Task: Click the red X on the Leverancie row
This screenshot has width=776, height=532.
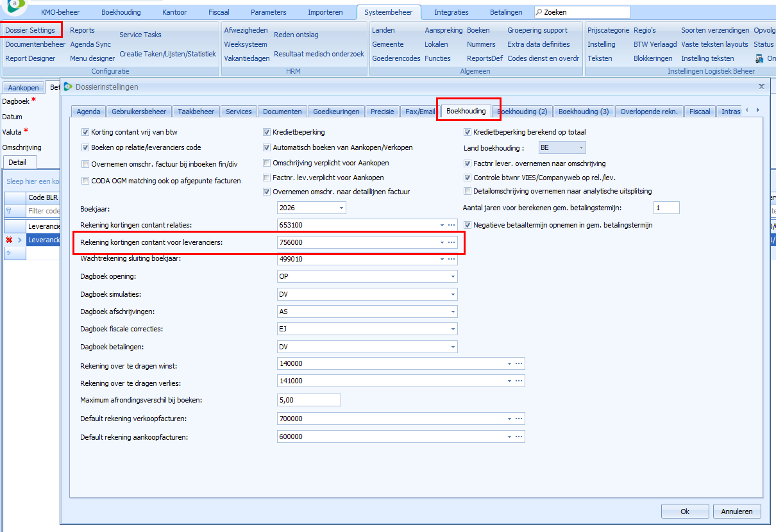Action: (x=9, y=240)
